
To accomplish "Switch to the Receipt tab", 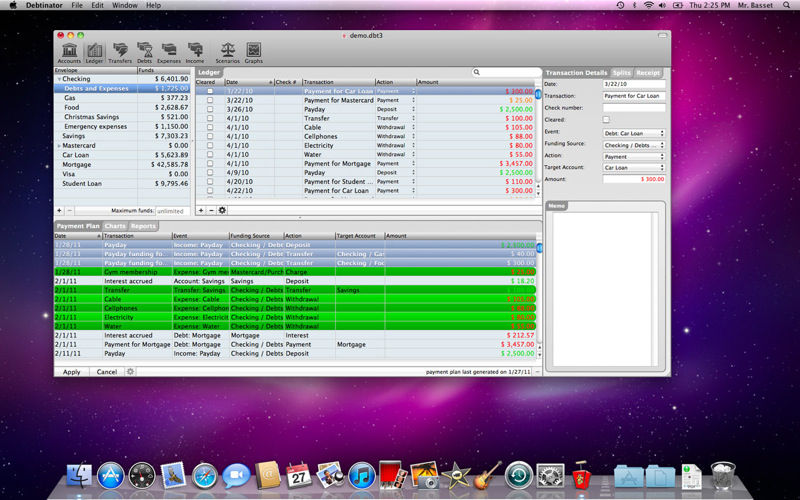I will pyautogui.click(x=648, y=73).
